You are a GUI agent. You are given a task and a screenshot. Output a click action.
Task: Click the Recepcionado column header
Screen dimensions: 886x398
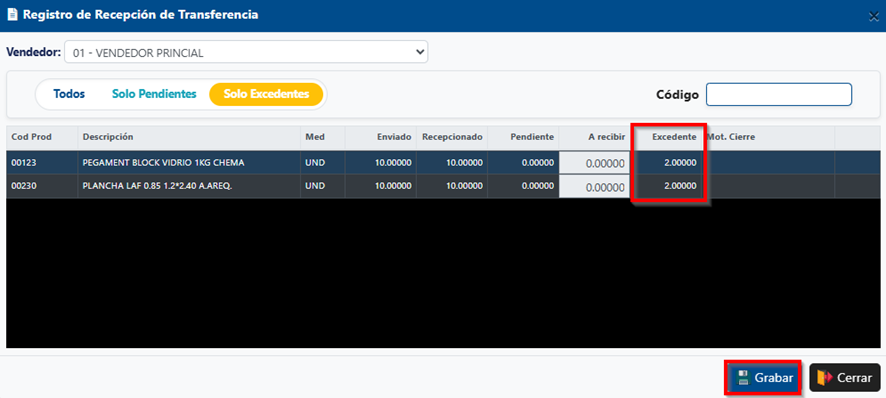(x=451, y=137)
